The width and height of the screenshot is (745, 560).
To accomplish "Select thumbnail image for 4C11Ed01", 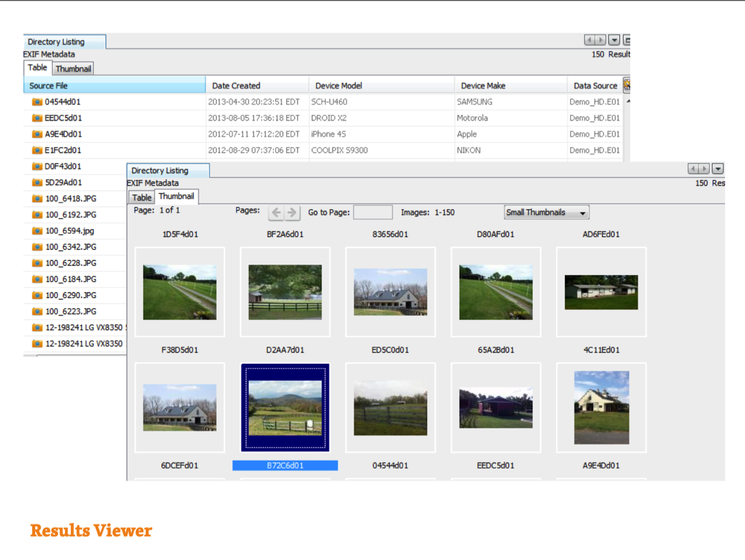I will coord(601,407).
